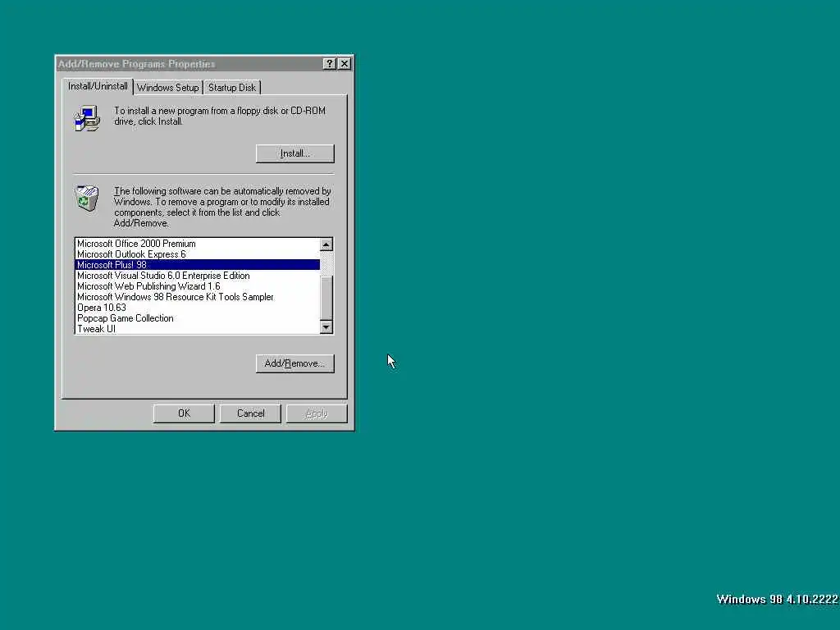
Task: Select Microsoft Windows 98 Resource Kit Tools Sampler
Action: pos(197,297)
